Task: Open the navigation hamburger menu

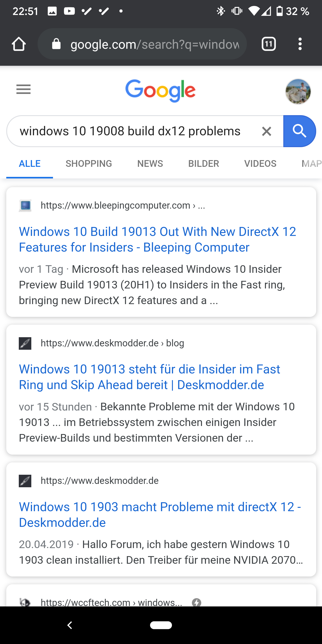Action: pyautogui.click(x=23, y=89)
